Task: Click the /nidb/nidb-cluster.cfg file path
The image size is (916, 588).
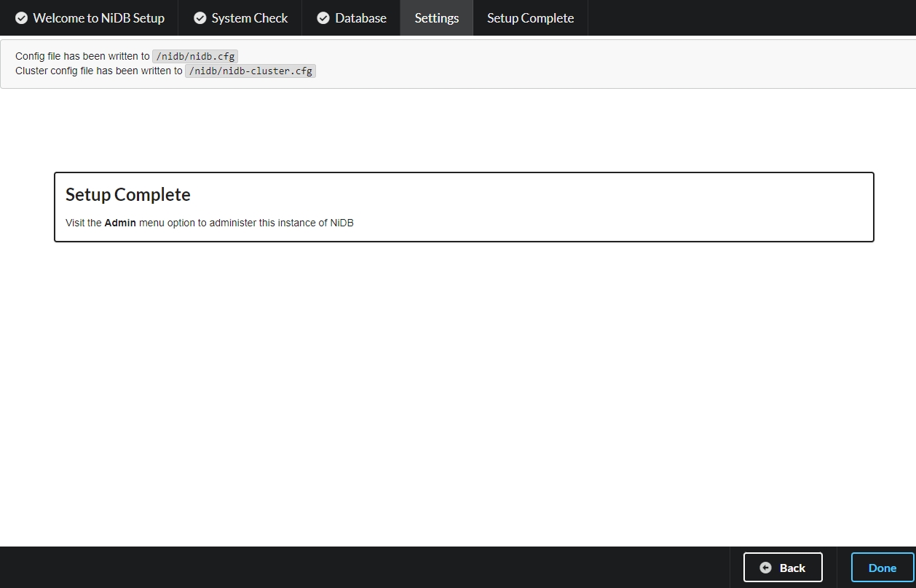Action: pos(250,71)
